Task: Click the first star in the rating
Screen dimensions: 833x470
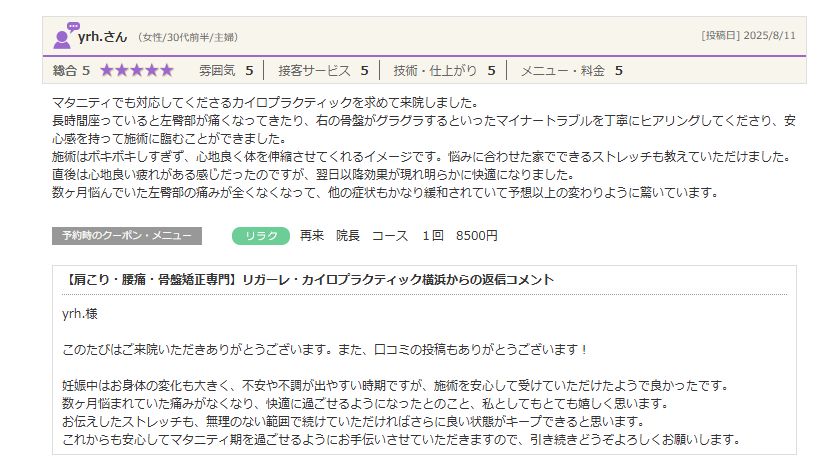Action: pyautogui.click(x=106, y=70)
